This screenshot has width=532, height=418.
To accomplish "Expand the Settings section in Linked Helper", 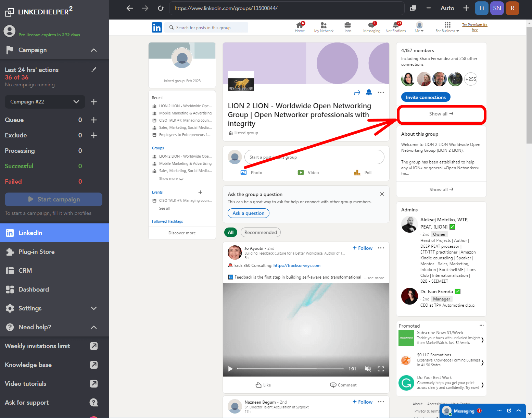I will 93,308.
